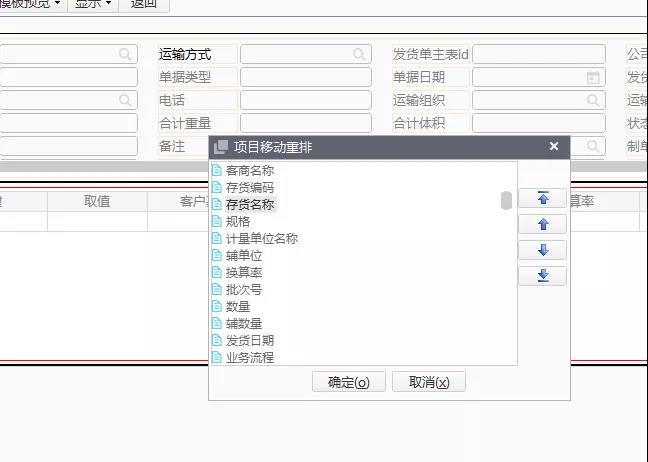Click the 发货单主表id input field
The image size is (648, 462).
point(538,54)
